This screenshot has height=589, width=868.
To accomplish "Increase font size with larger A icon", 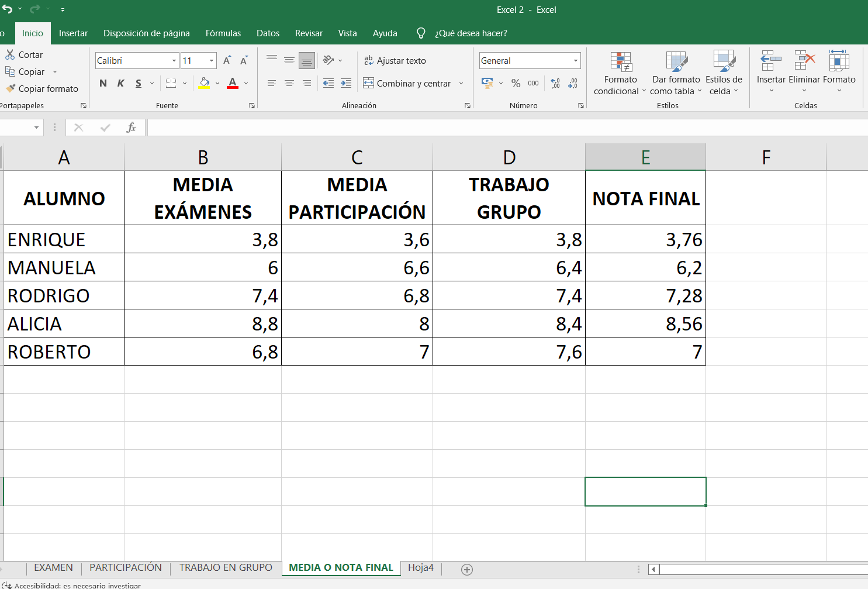I will click(x=227, y=60).
